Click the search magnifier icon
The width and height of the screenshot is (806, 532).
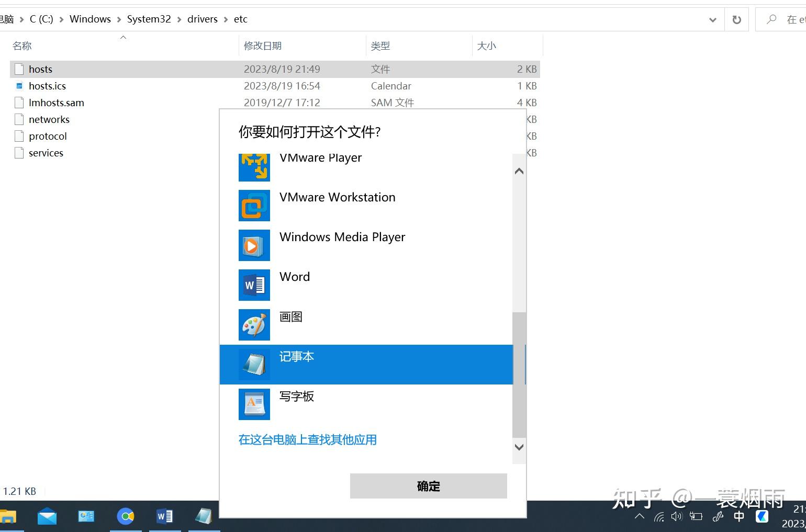click(771, 19)
